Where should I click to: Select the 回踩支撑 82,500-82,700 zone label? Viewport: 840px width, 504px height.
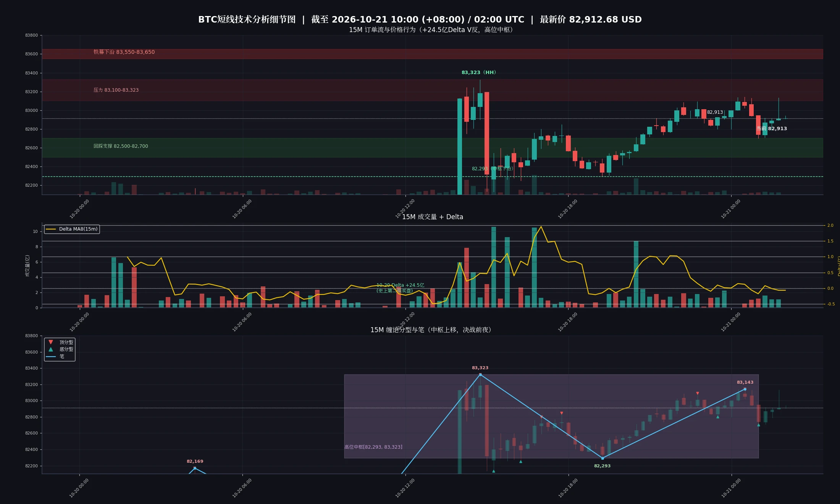(x=121, y=146)
